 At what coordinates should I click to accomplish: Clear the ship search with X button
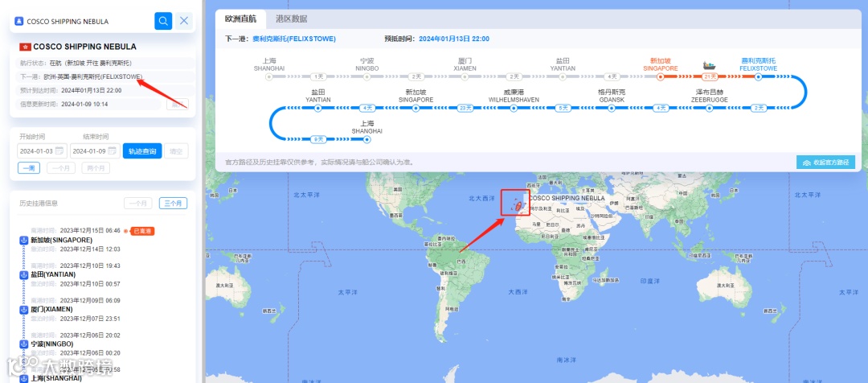184,21
